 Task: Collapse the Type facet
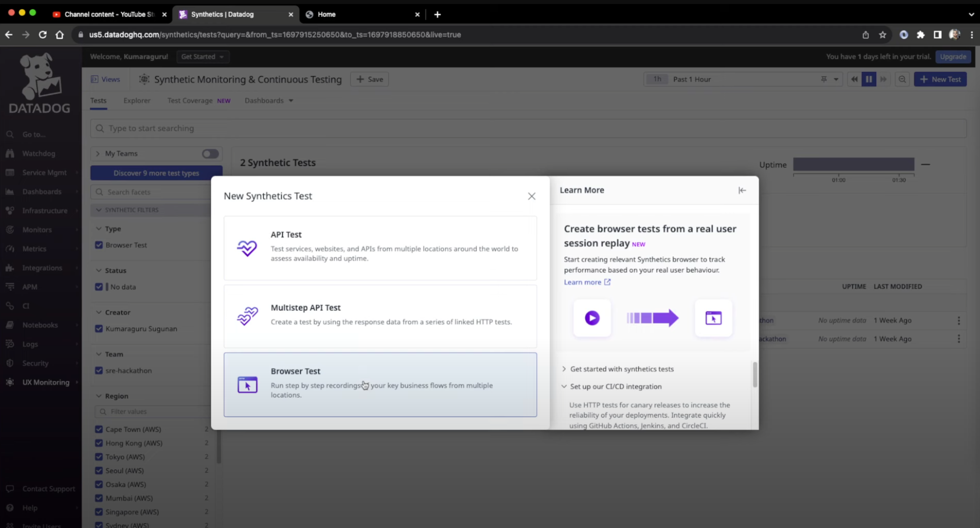99,228
